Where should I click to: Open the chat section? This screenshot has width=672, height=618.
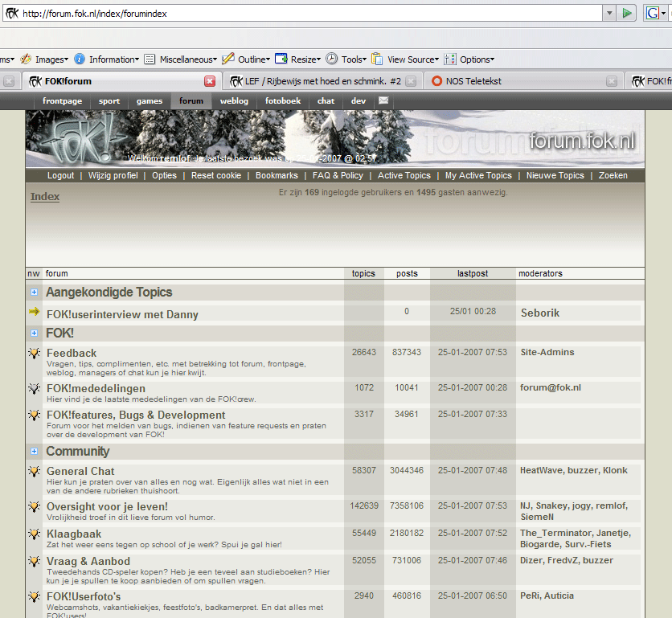(326, 101)
